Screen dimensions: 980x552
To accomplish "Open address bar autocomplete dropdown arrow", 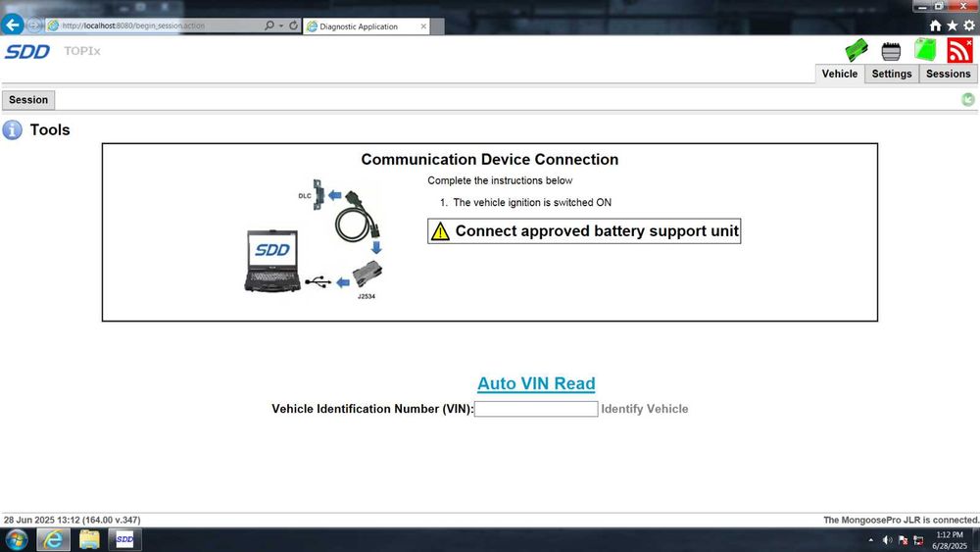I will pos(281,25).
